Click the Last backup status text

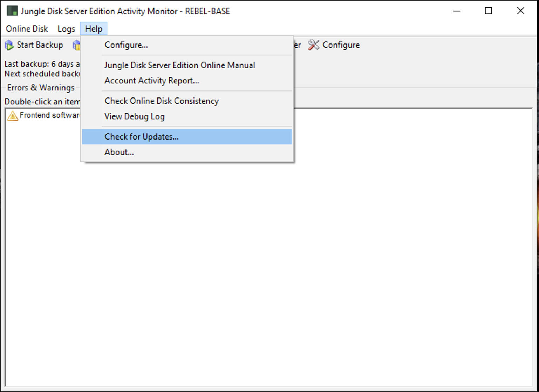click(42, 64)
